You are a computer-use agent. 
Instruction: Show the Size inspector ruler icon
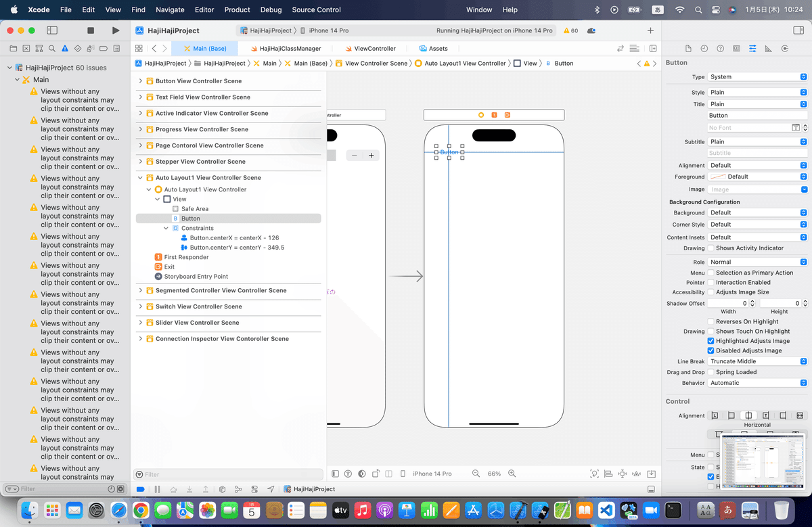pos(768,49)
